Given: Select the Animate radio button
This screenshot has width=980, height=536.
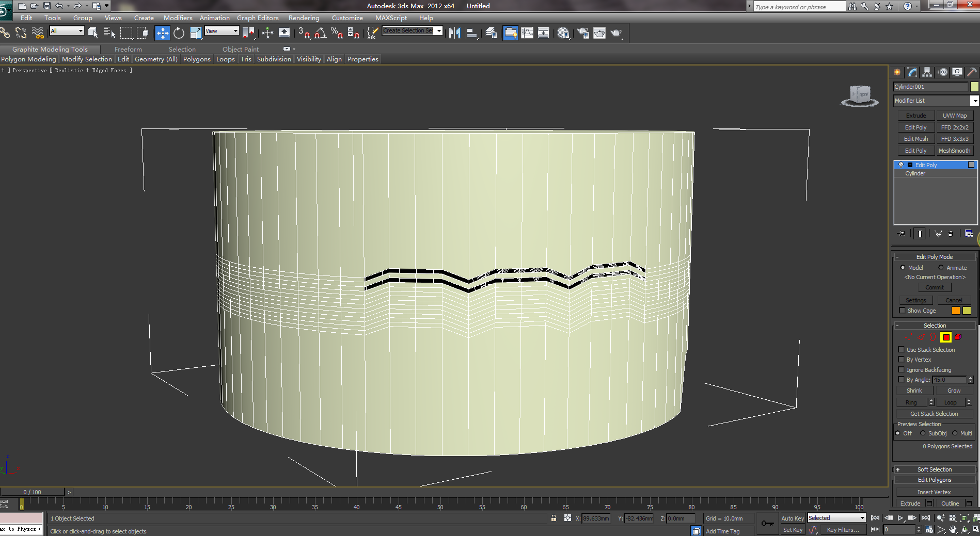Looking at the screenshot, I should pyautogui.click(x=941, y=268).
